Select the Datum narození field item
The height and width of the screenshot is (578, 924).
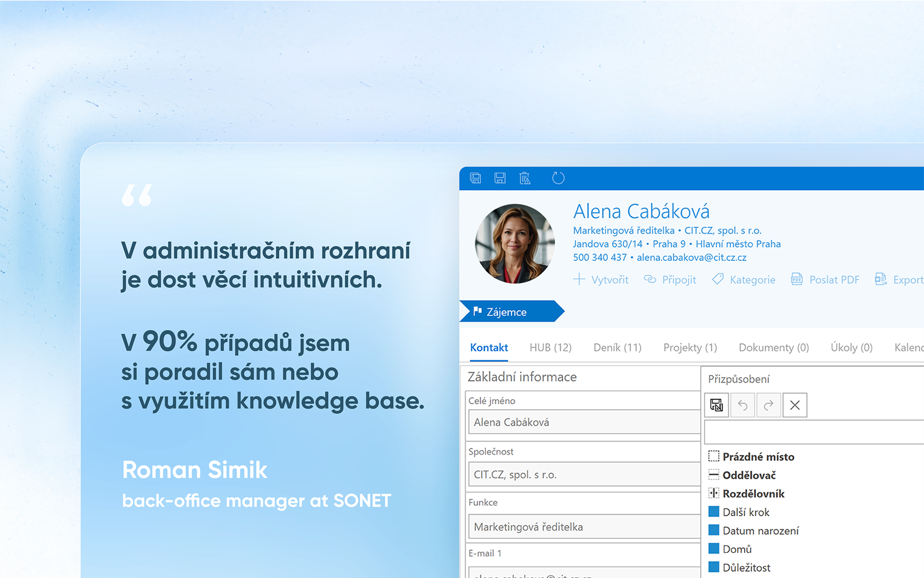click(754, 530)
